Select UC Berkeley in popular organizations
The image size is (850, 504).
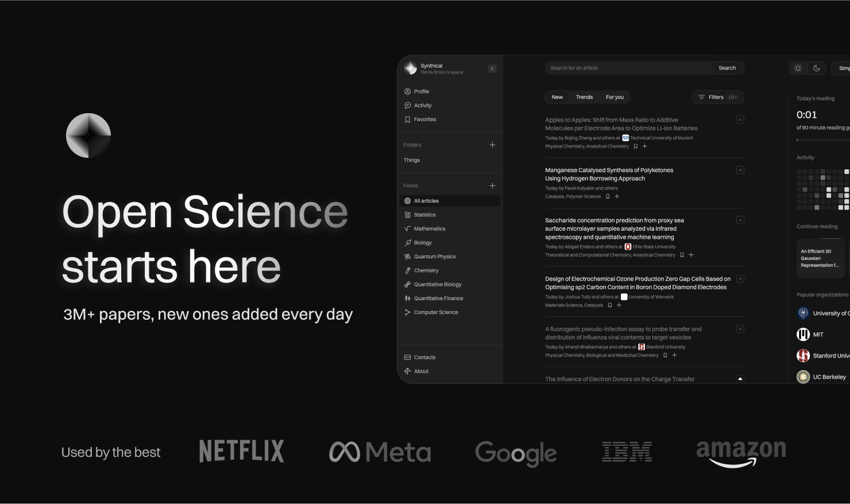tap(821, 377)
